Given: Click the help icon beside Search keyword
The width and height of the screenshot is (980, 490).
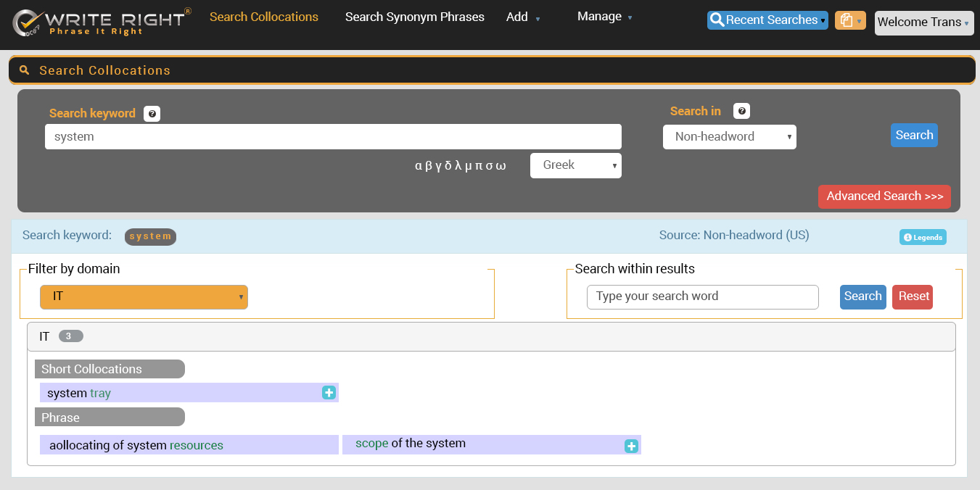Looking at the screenshot, I should pyautogui.click(x=152, y=114).
